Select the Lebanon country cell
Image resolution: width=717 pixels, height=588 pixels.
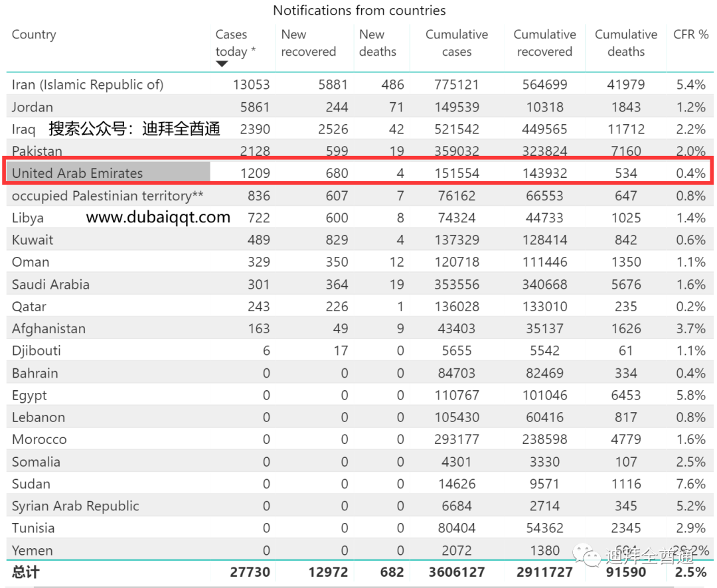coord(39,417)
